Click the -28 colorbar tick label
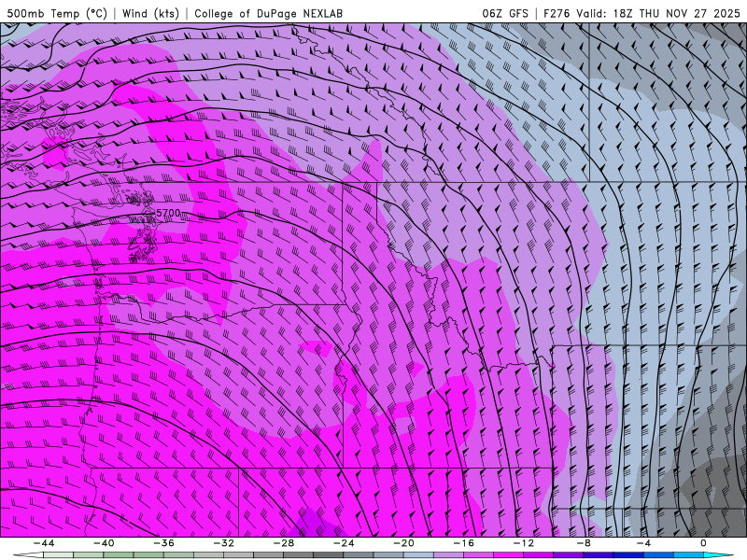Image resolution: width=747 pixels, height=560 pixels. pos(284,543)
